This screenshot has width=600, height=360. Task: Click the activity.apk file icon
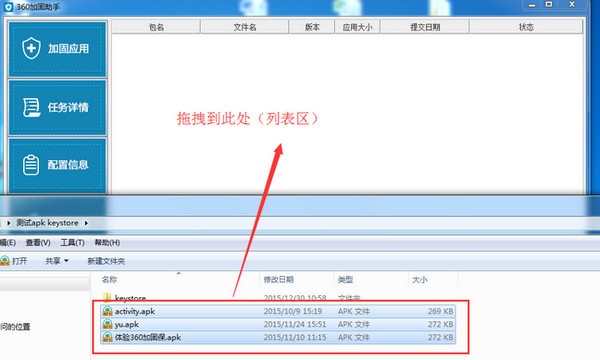point(108,311)
